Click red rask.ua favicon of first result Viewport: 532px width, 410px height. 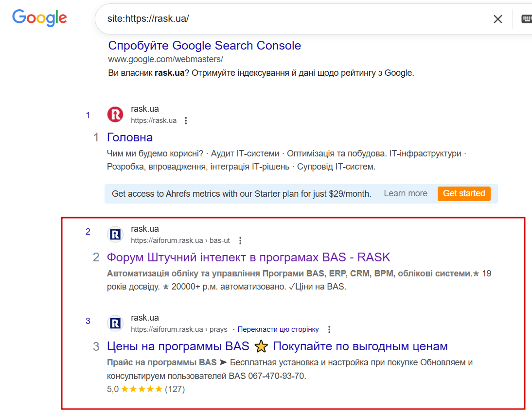(x=115, y=115)
